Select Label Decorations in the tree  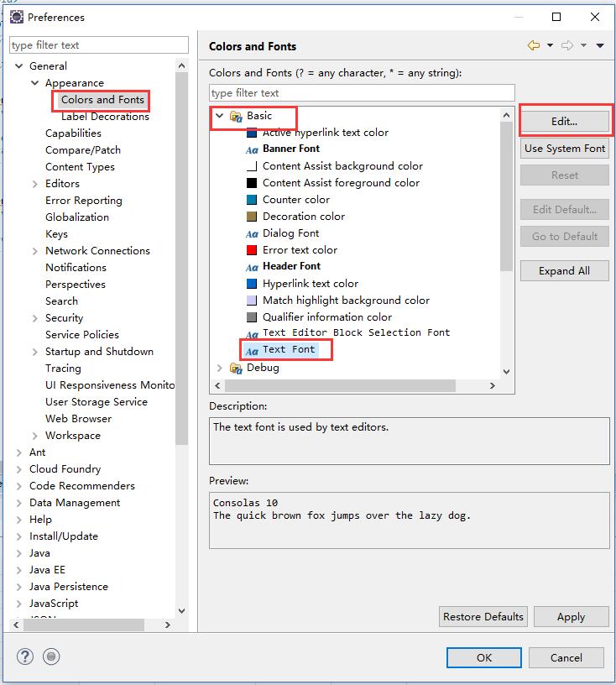coord(105,117)
